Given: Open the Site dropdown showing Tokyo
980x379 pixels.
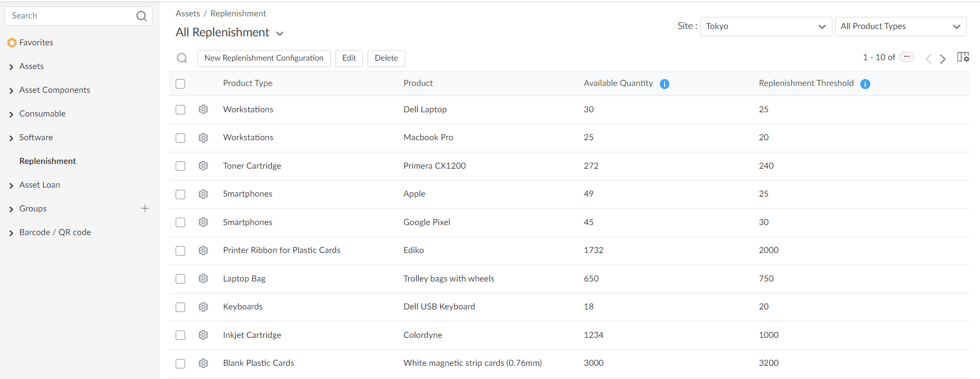Looking at the screenshot, I should (765, 26).
